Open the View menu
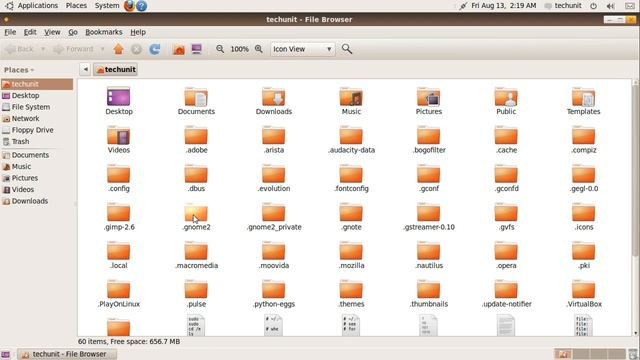 pyautogui.click(x=52, y=32)
